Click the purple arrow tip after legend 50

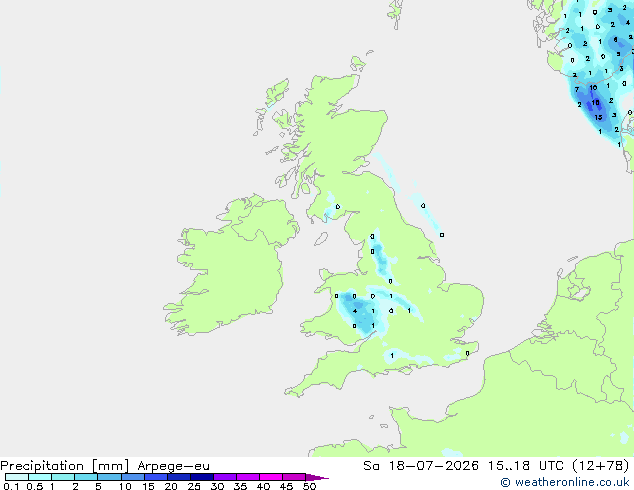coord(317,477)
